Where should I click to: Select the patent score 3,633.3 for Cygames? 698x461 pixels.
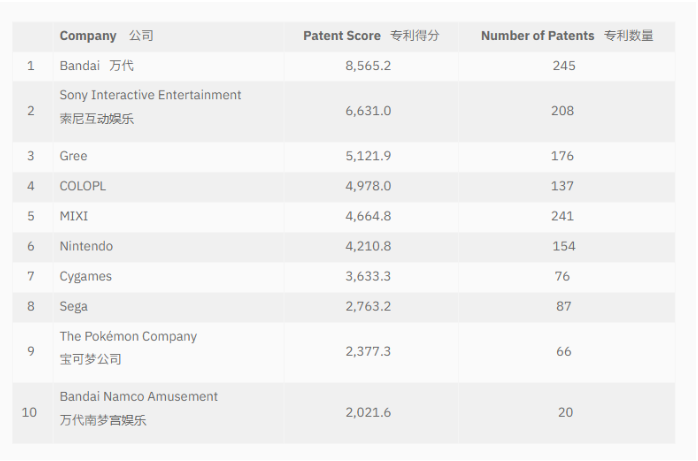coord(368,276)
